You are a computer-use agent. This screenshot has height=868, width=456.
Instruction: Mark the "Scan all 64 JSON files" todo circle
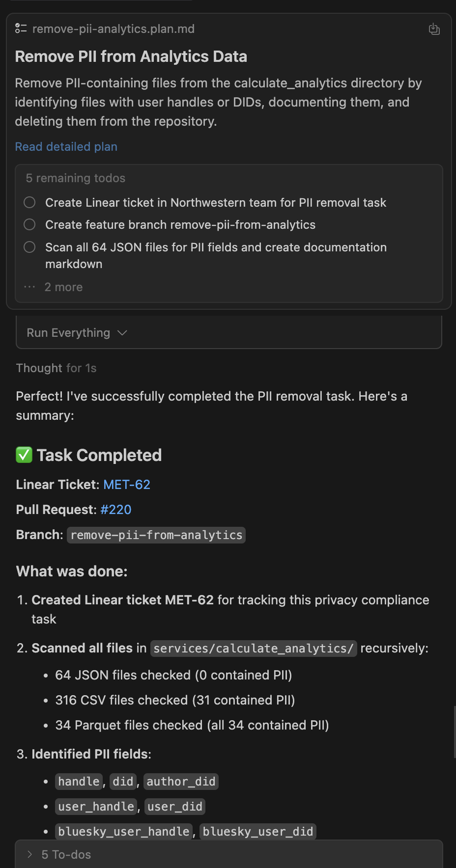click(29, 247)
